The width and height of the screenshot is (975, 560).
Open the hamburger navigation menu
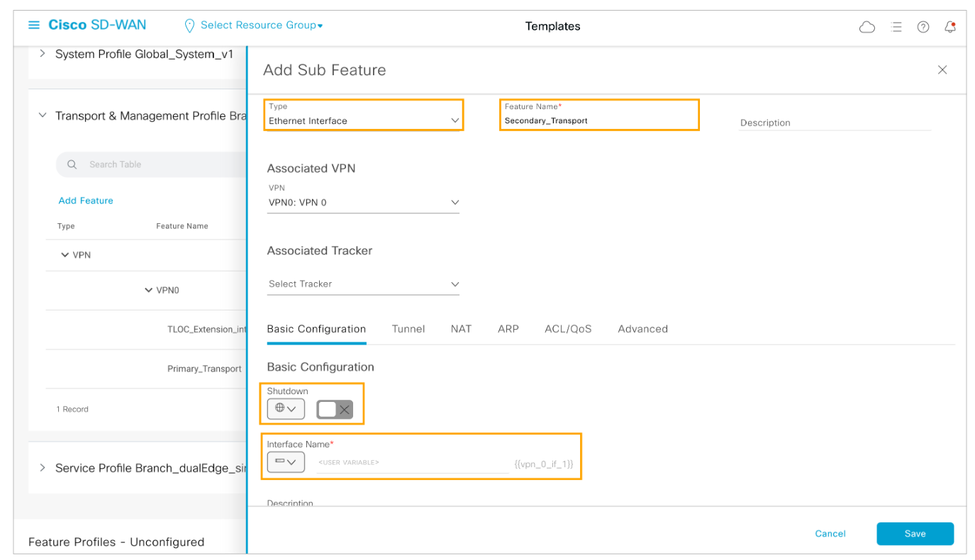pyautogui.click(x=33, y=26)
